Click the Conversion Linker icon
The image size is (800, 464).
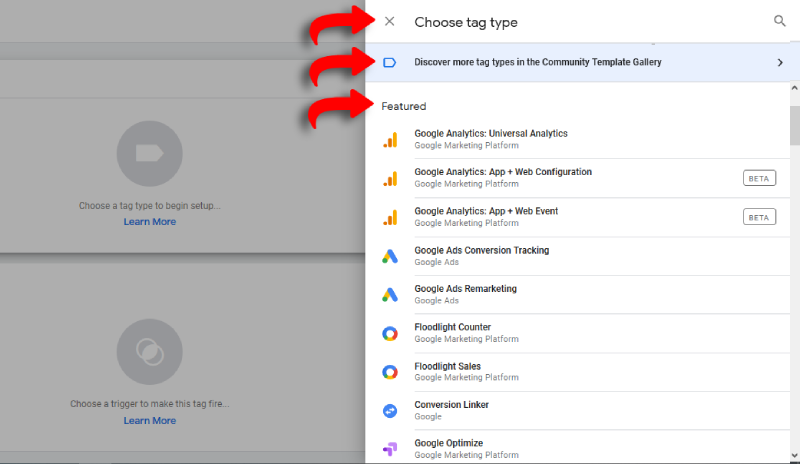pyautogui.click(x=390, y=411)
